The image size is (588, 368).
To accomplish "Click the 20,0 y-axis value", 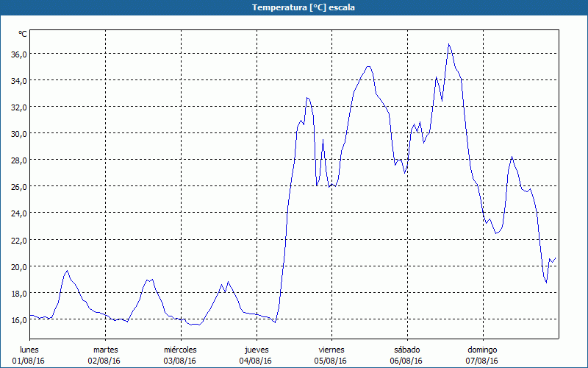I will (19, 266).
